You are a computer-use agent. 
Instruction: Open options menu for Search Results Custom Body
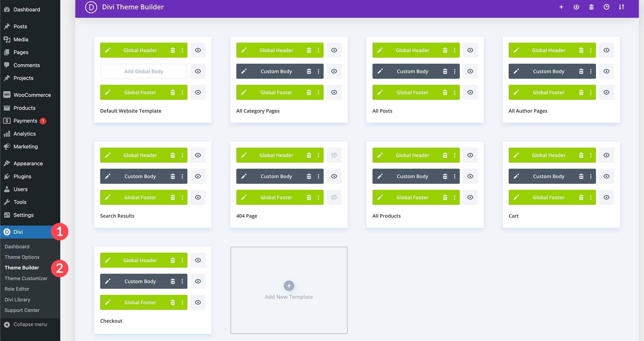(182, 176)
